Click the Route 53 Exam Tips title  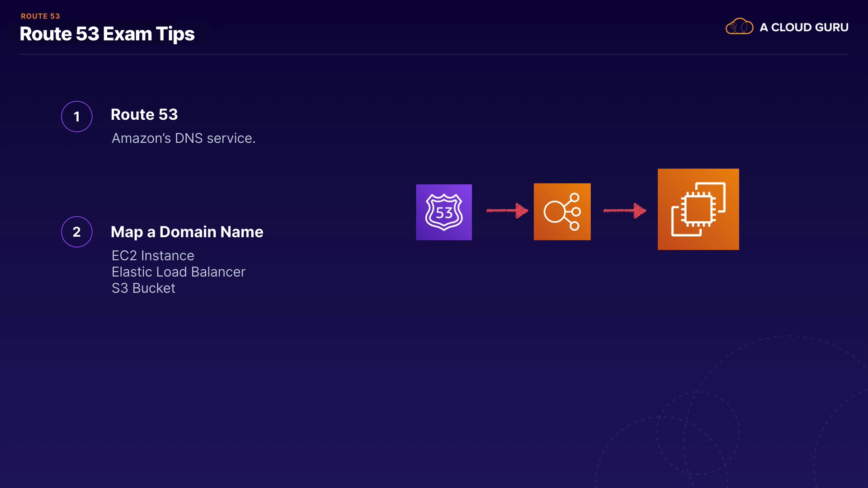pyautogui.click(x=107, y=34)
